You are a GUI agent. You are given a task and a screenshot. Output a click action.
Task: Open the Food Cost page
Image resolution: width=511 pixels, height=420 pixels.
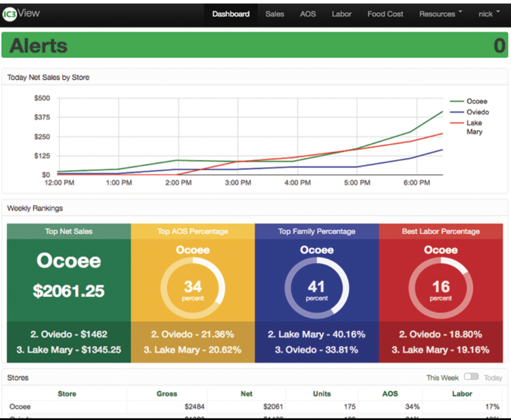tap(385, 14)
